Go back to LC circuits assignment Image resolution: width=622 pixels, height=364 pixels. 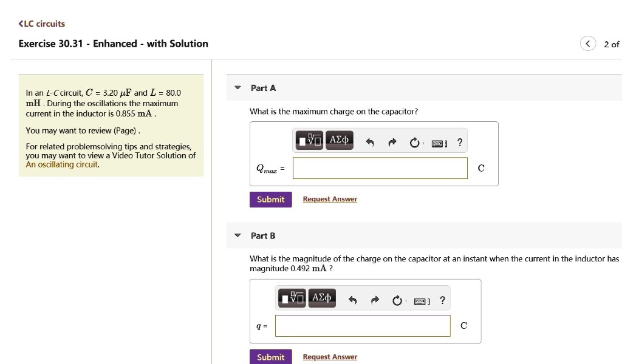42,24
